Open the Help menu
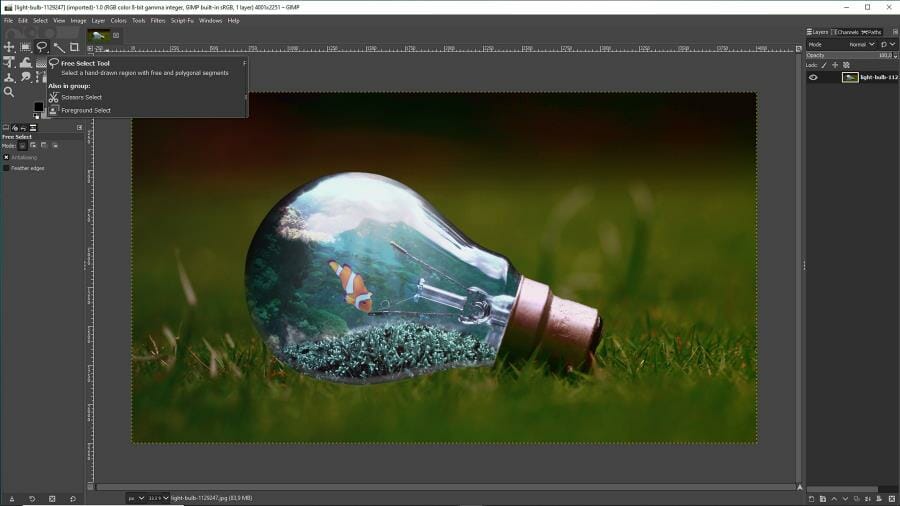900x506 pixels. 233,21
